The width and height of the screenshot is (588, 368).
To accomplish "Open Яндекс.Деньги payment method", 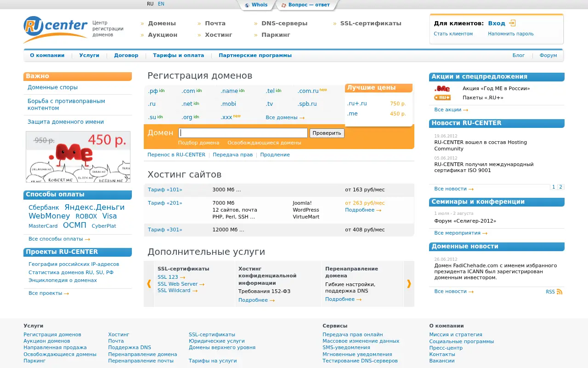I will 95,207.
